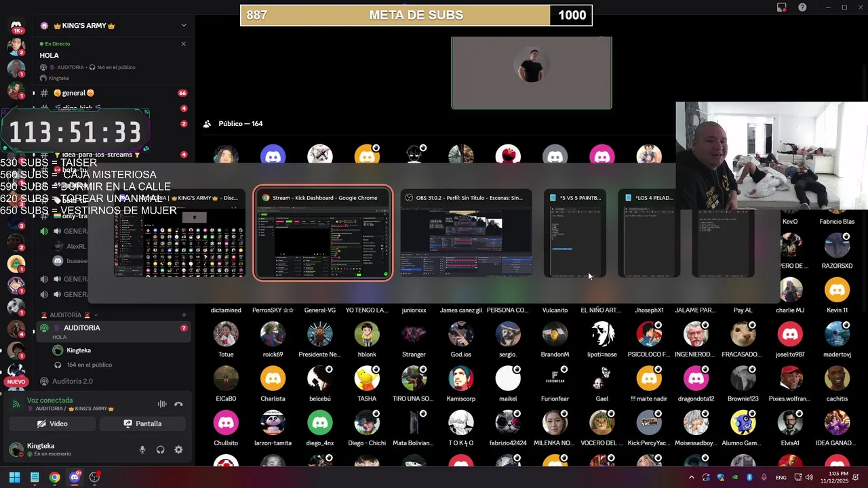Mute microphone in user panel
This screenshot has height=488, width=868.
pos(142,449)
